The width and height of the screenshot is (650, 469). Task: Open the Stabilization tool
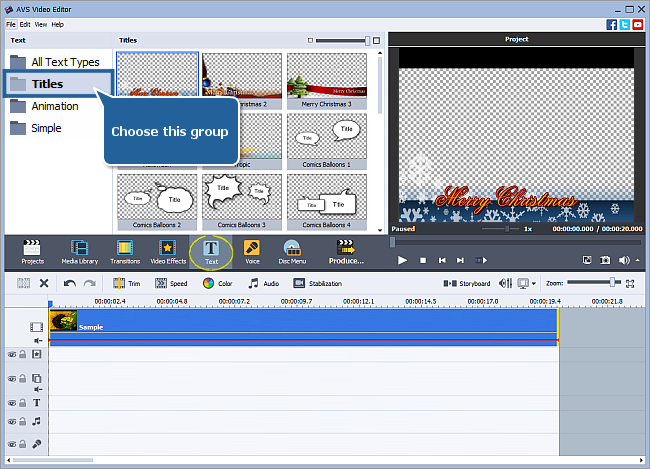(x=318, y=283)
